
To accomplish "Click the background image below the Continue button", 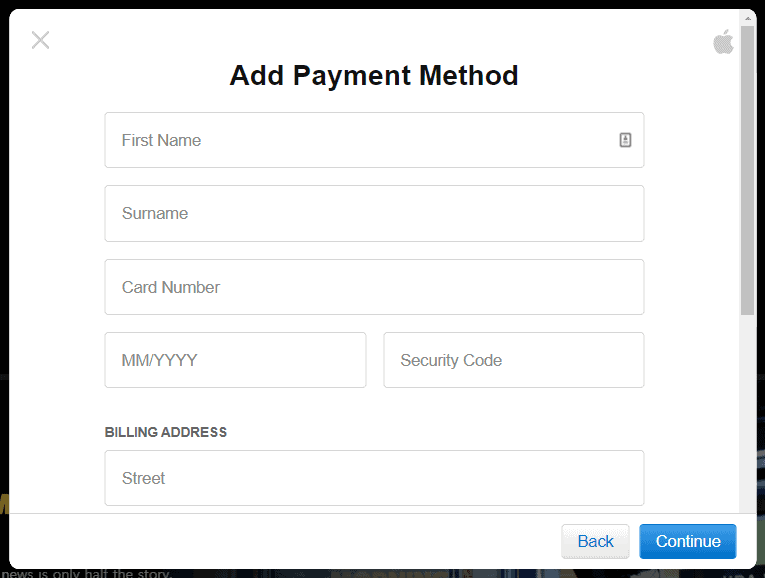I will pos(688,574).
